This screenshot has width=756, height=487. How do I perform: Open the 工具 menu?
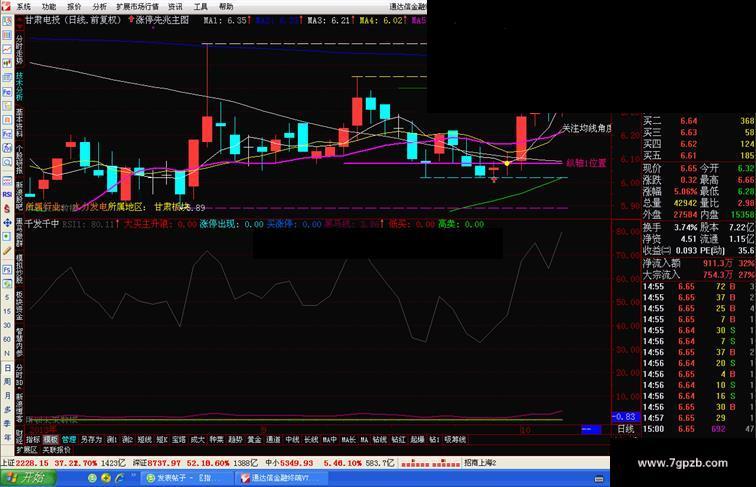click(201, 7)
